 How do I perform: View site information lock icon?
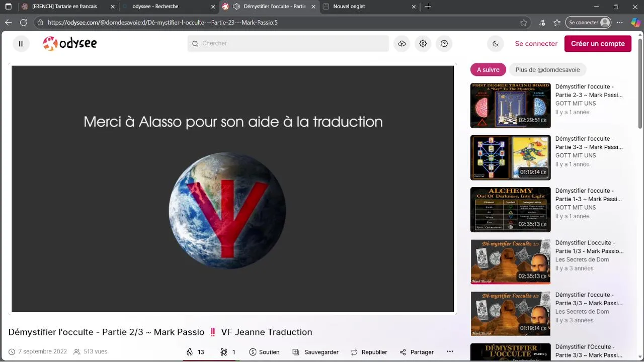coord(40,23)
